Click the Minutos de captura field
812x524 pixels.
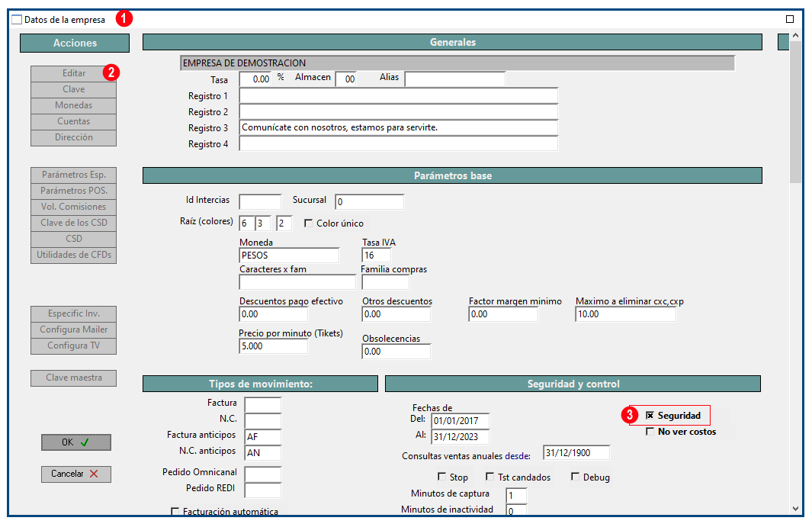tap(516, 496)
